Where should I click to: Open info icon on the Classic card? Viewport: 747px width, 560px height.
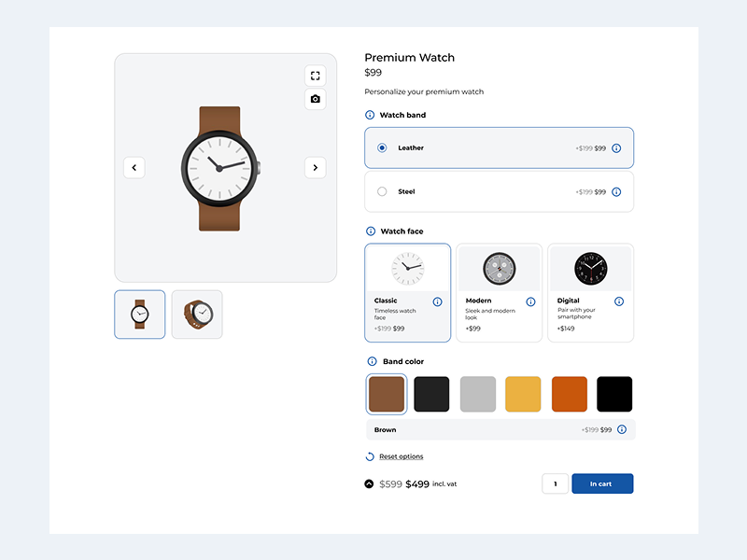point(437,301)
